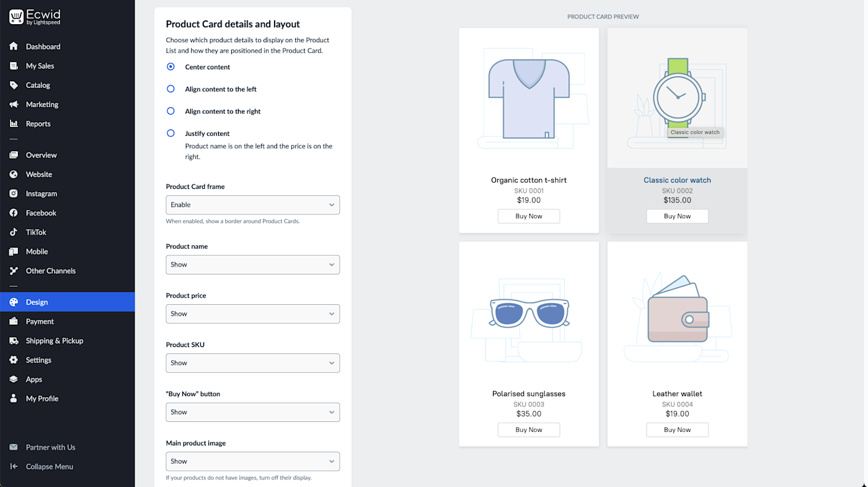Click the Apps section icon
The width and height of the screenshot is (868, 487).
13,379
